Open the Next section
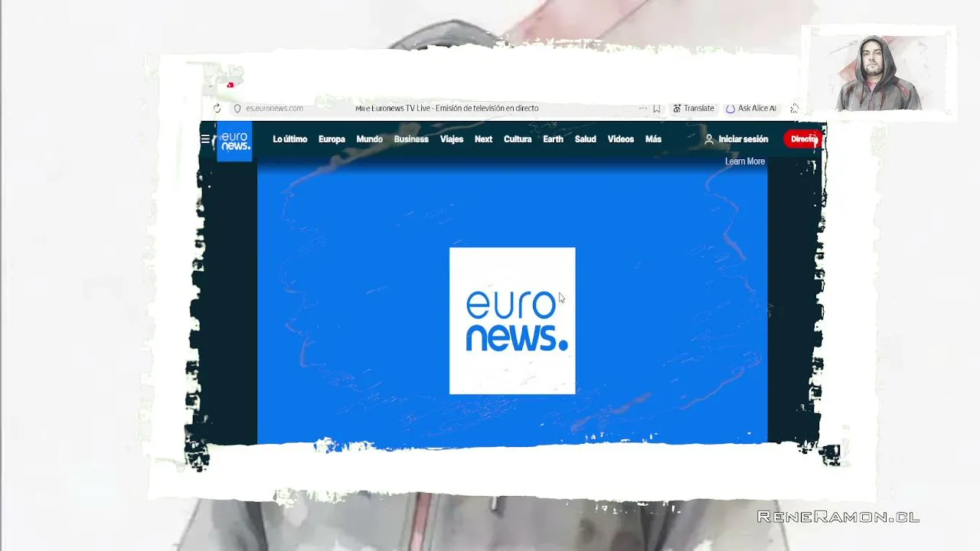Viewport: 980px width, 551px height. pos(483,139)
